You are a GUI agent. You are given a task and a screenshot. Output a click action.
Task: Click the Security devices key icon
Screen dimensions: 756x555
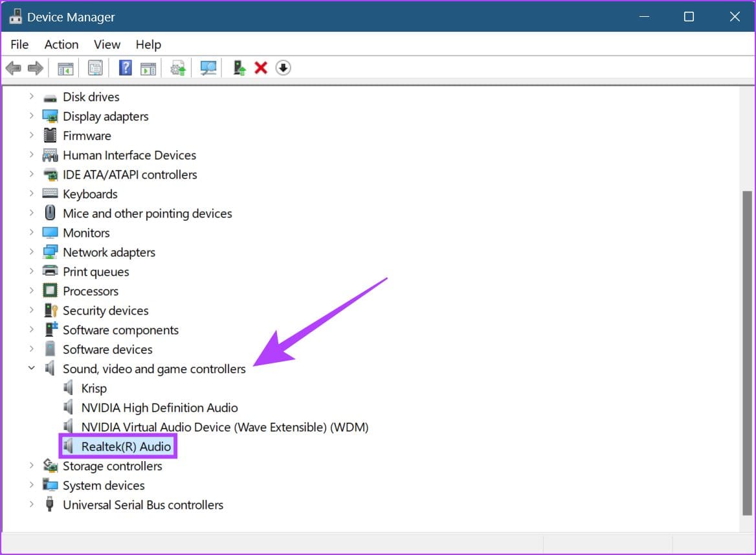50,310
